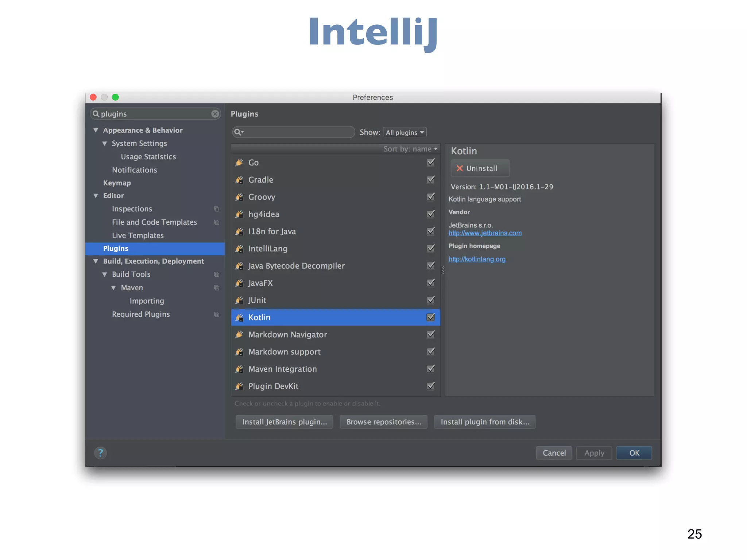Open the Sort by name dropdown

coord(410,149)
